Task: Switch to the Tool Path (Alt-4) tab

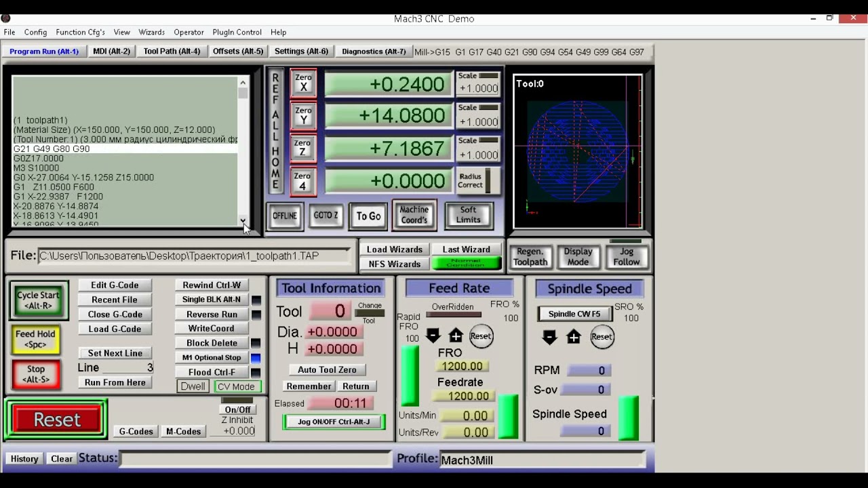Action: pyautogui.click(x=172, y=52)
